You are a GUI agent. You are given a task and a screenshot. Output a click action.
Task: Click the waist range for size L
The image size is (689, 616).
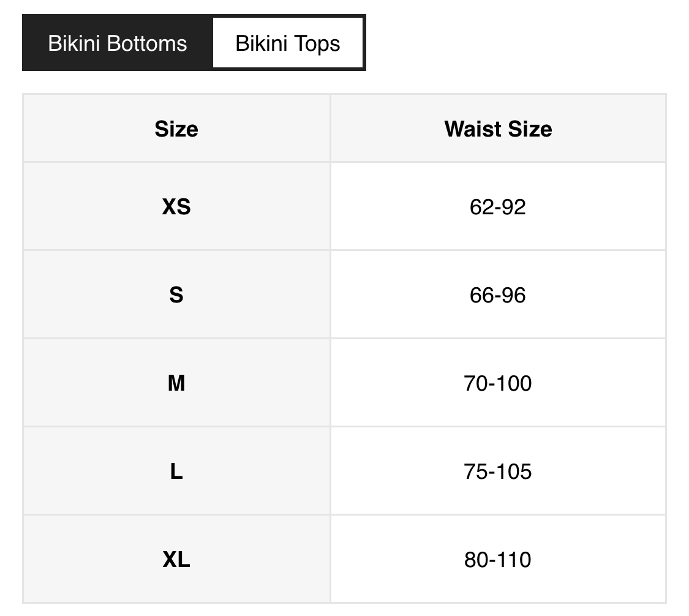(498, 471)
